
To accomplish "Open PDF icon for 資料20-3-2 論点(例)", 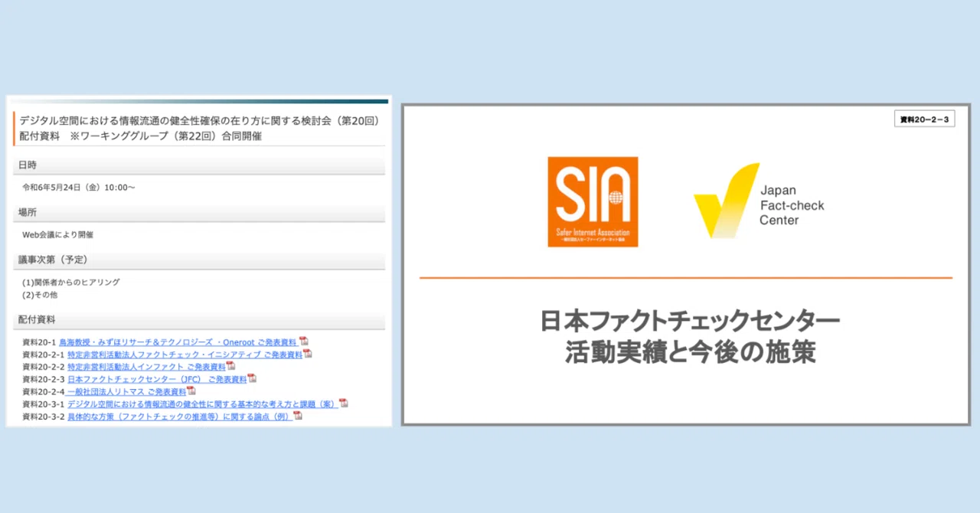I will coord(298,416).
